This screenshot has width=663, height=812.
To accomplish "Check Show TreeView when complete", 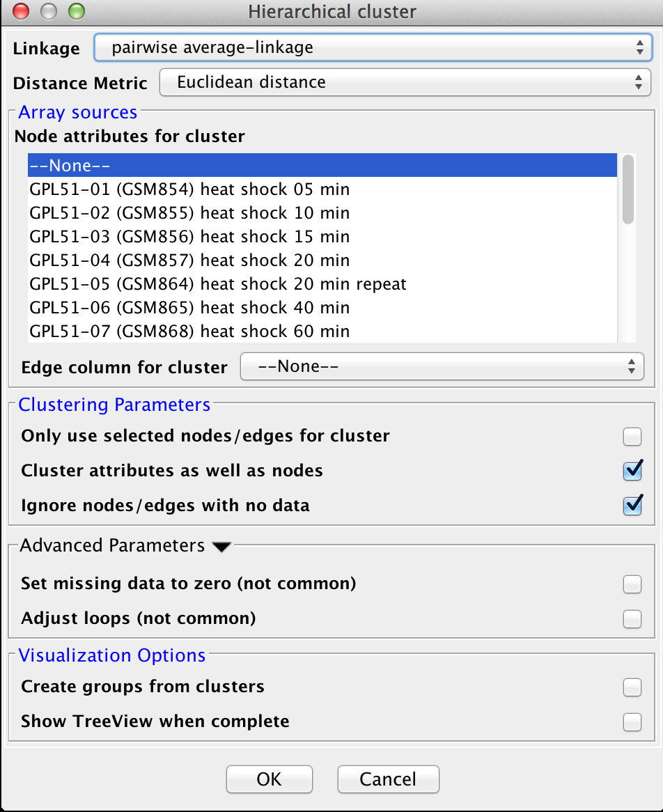I will click(632, 722).
